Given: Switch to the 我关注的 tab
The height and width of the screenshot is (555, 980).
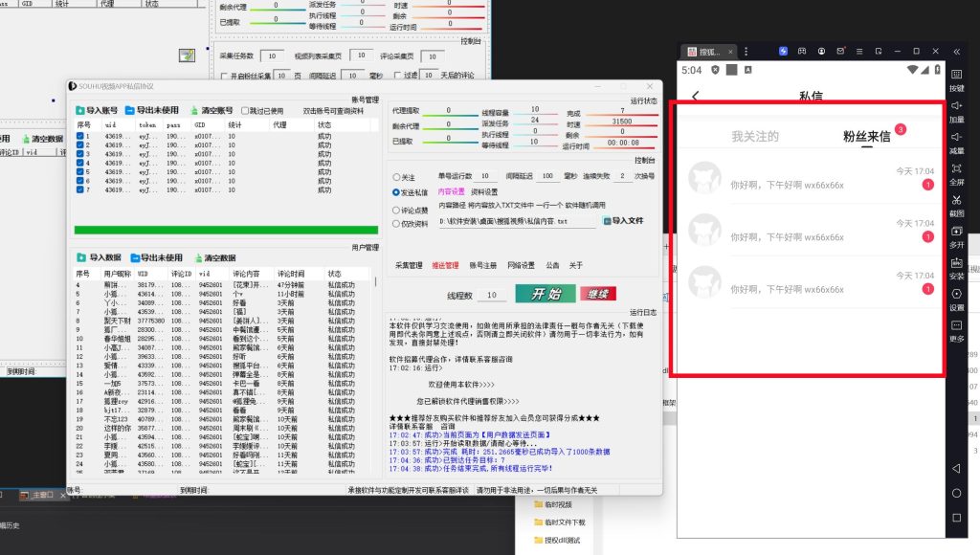Looking at the screenshot, I should click(755, 137).
